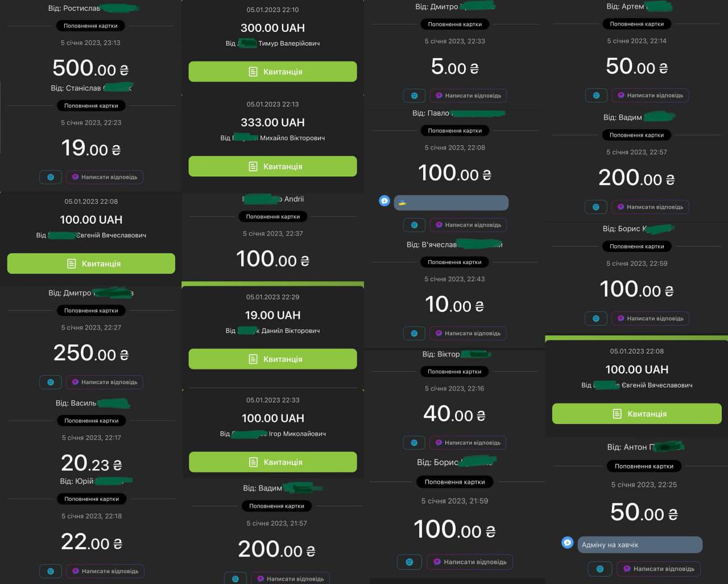Click emoji reaction under Станіслав's 19.00 ₴ payment
The height and width of the screenshot is (584, 728).
pos(51,177)
